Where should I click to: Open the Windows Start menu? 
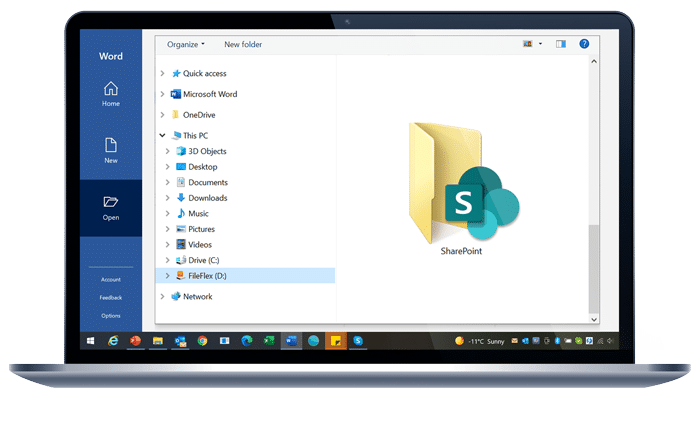pyautogui.click(x=91, y=341)
